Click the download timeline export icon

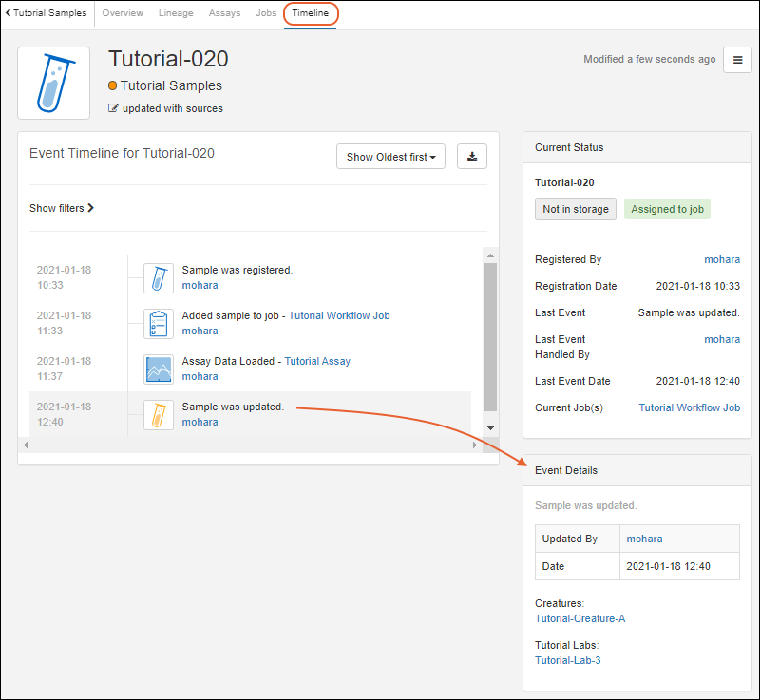[x=472, y=157]
